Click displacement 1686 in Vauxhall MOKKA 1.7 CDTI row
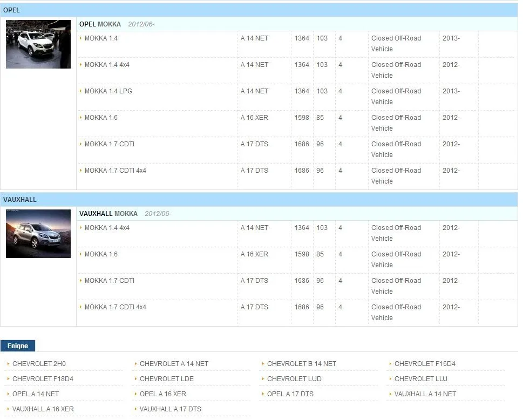 click(x=302, y=281)
